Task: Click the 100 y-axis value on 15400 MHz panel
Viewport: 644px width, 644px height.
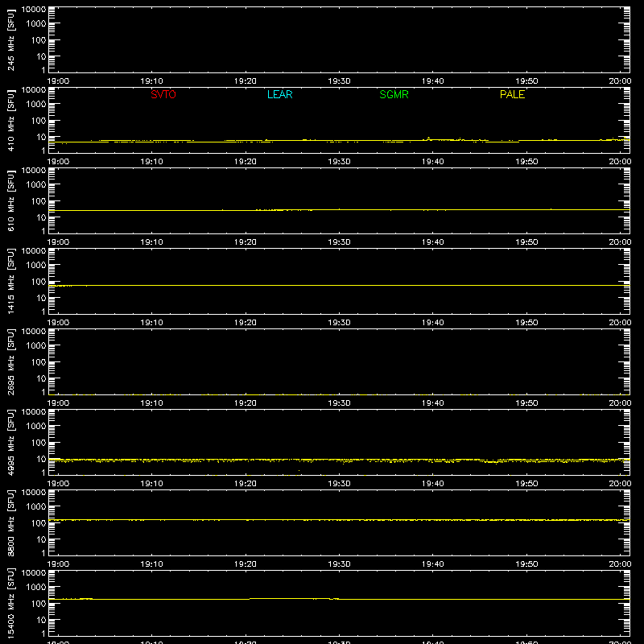Action: coord(39,604)
